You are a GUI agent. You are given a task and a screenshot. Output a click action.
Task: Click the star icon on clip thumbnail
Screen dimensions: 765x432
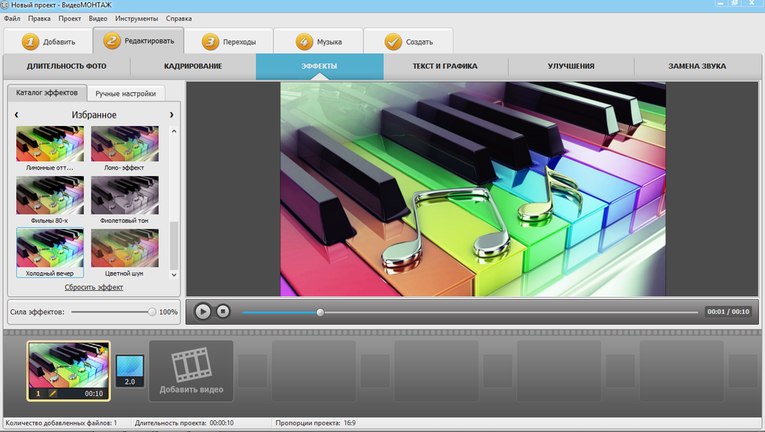point(102,350)
